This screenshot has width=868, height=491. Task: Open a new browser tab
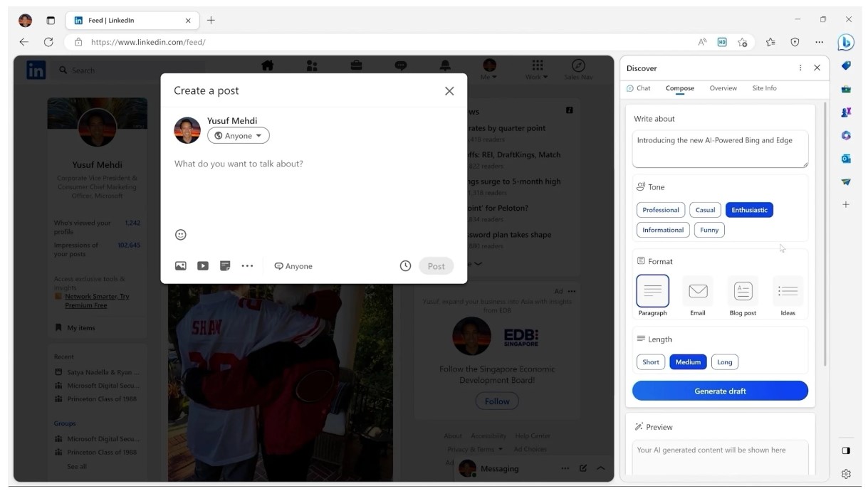click(211, 20)
